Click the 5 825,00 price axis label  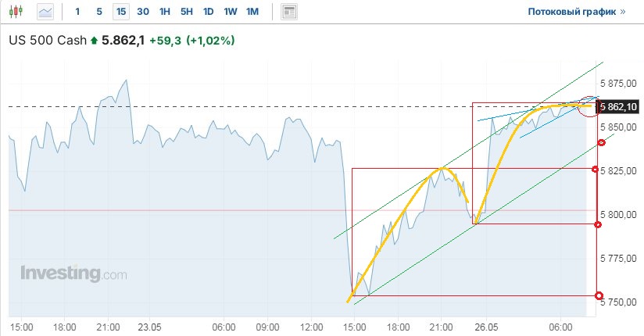(x=619, y=170)
